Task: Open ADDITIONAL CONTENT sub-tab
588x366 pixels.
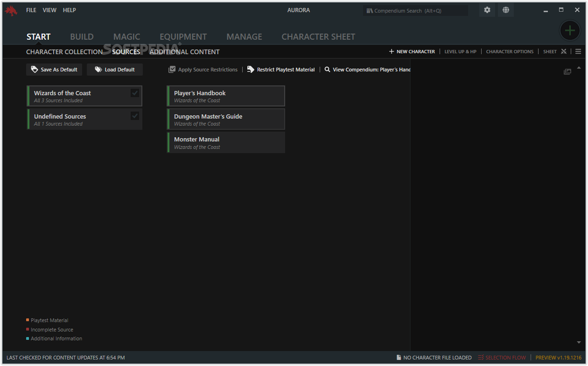Action: [x=184, y=52]
